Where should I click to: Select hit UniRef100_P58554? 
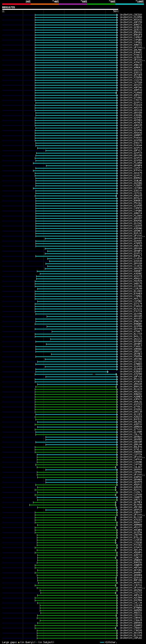tap(131, 357)
